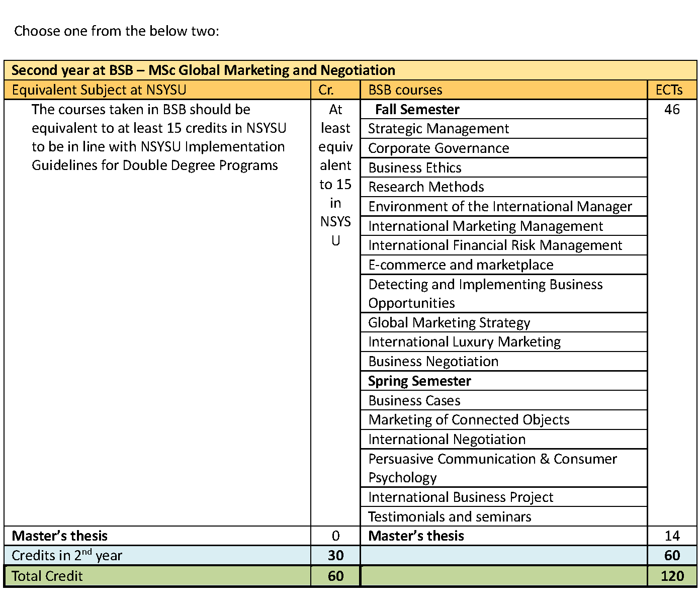
Task: Select the 'Corporate Governance' course row
Action: (504, 148)
